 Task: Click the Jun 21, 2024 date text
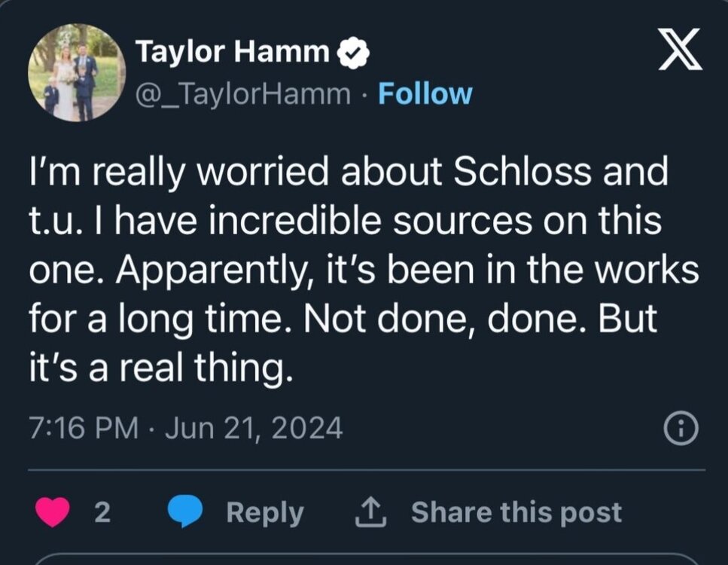(253, 429)
